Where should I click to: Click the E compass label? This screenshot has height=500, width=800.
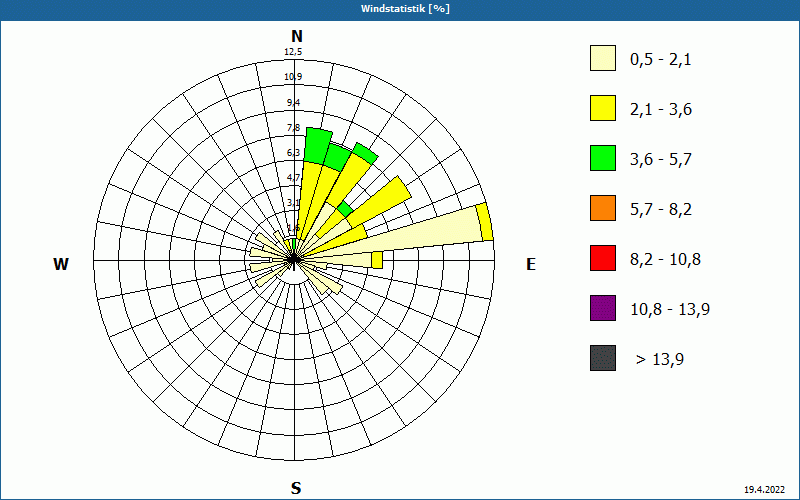531,264
